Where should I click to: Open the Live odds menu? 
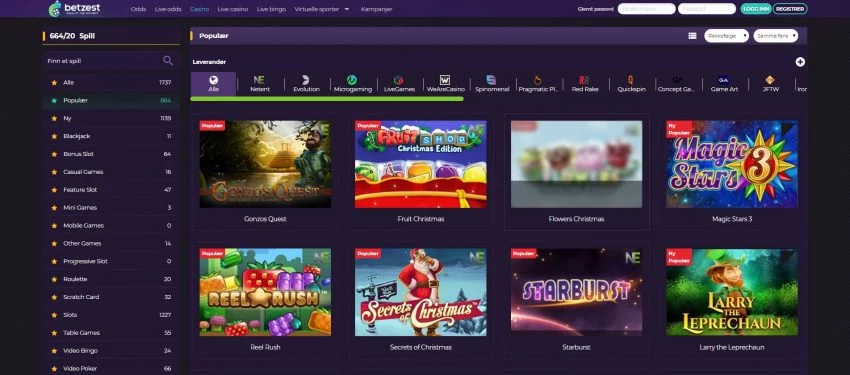(168, 9)
